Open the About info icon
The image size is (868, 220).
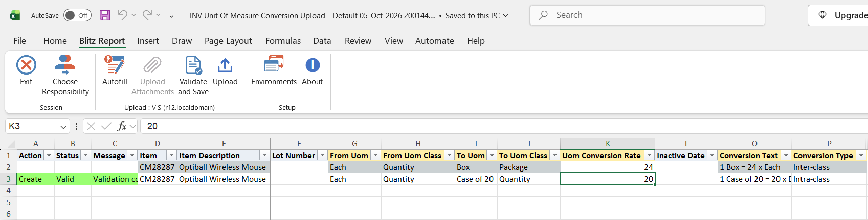coord(313,65)
